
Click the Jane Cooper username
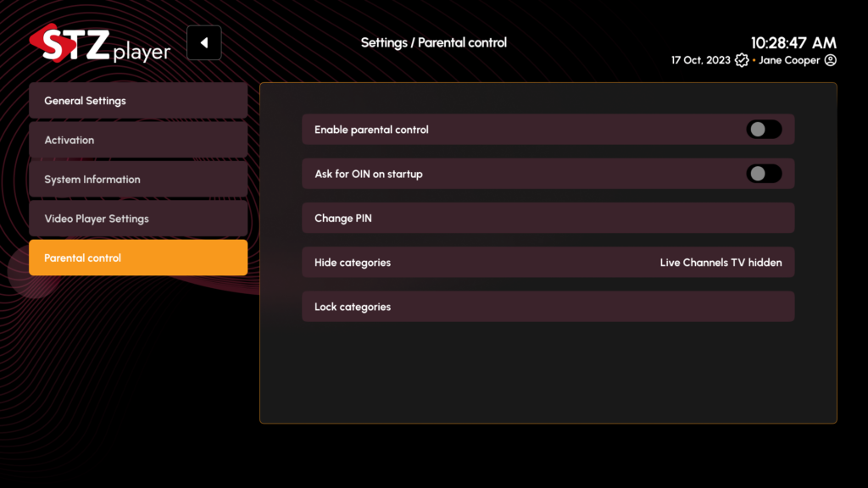click(789, 60)
